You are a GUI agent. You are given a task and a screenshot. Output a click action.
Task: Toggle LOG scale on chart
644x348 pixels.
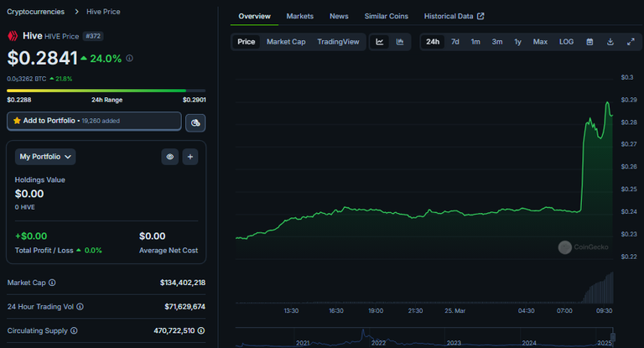(566, 42)
